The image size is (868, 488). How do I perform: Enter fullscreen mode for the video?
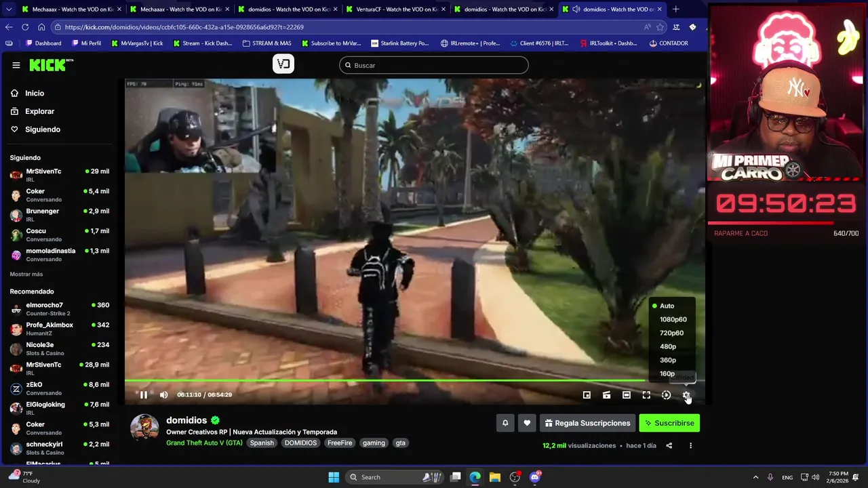click(x=646, y=394)
